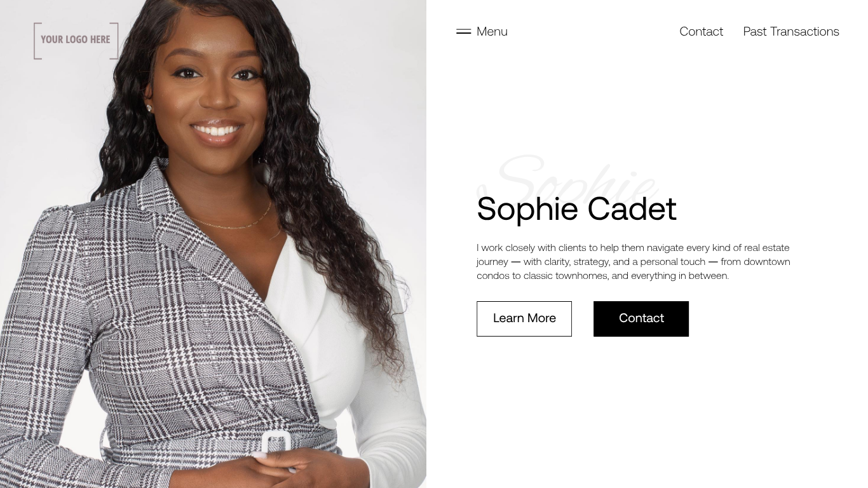Viewport: 868px width, 488px height.
Task: Click the stud earring in the portrait
Action: (149, 108)
